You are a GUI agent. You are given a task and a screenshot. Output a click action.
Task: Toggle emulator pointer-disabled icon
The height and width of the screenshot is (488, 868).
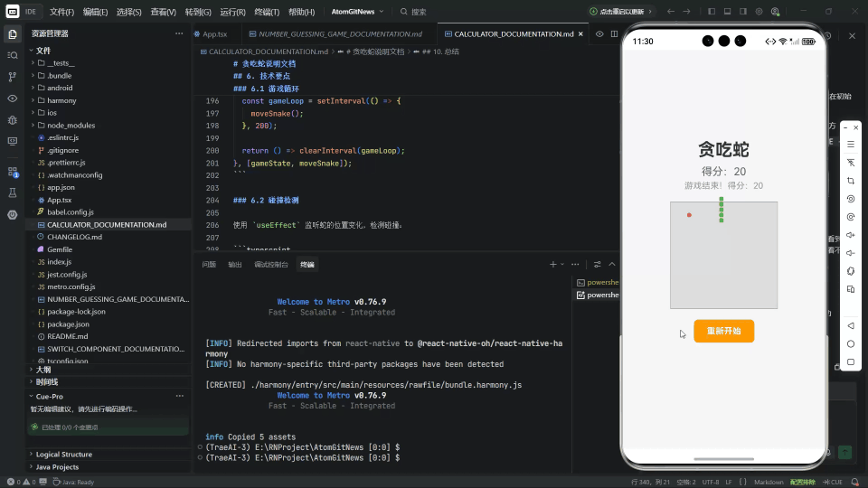[x=851, y=163]
